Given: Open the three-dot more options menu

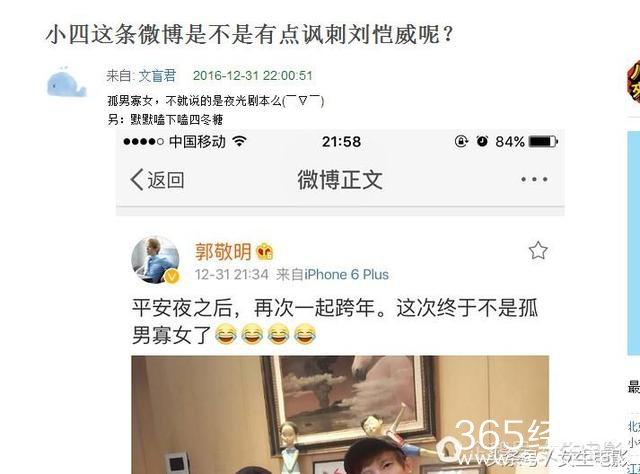Looking at the screenshot, I should (534, 179).
